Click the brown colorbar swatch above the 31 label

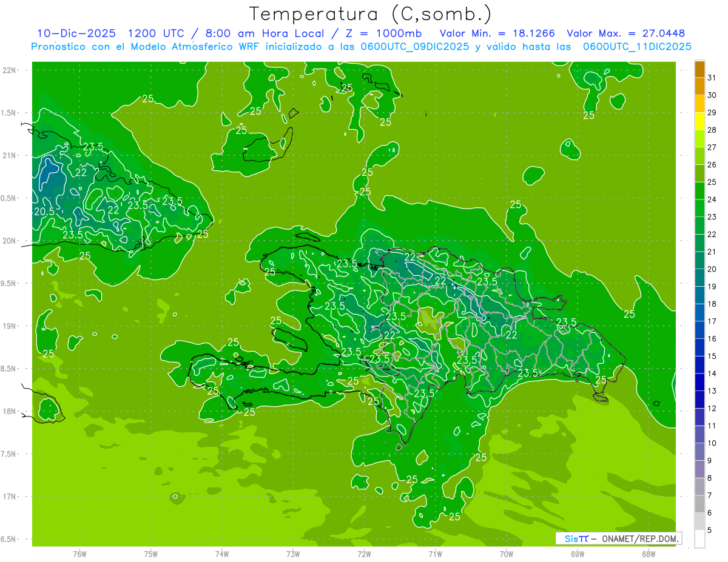click(x=699, y=69)
